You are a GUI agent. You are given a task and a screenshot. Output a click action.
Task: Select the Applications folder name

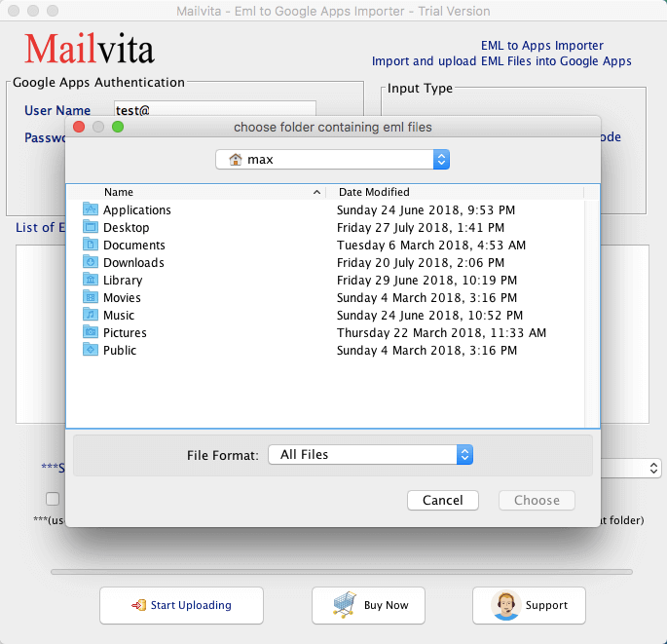137,209
